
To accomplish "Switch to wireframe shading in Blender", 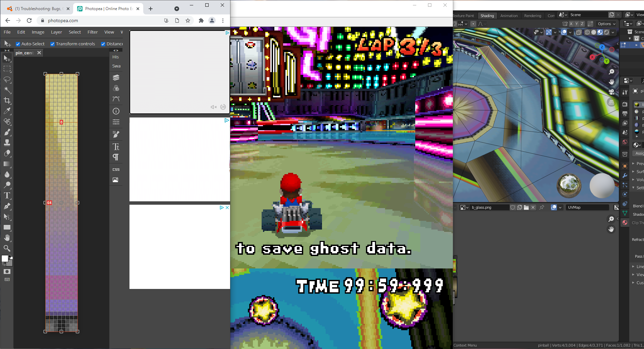I will click(x=587, y=32).
